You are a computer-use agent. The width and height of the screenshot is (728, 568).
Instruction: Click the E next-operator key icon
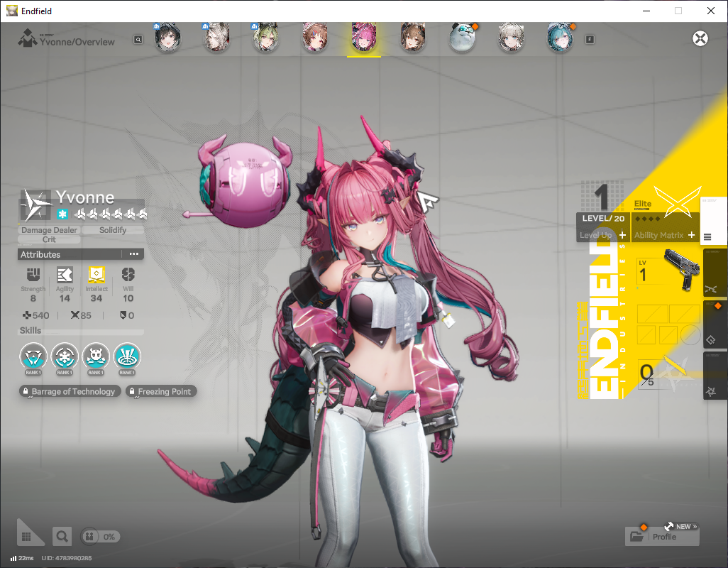point(590,40)
